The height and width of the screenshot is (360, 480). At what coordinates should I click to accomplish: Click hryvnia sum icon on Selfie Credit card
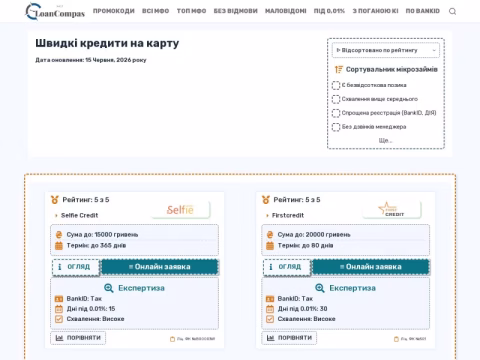[x=59, y=235]
